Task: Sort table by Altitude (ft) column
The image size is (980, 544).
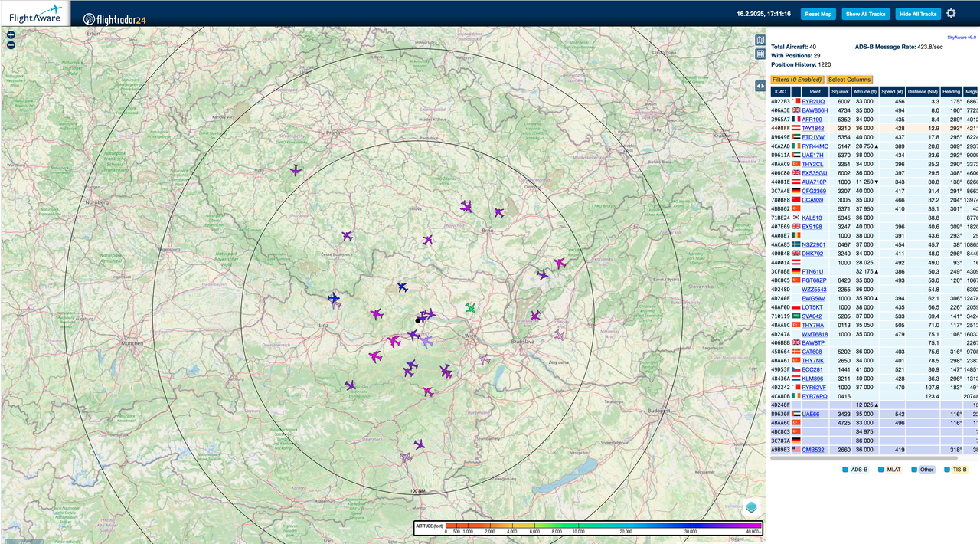Action: point(865,91)
